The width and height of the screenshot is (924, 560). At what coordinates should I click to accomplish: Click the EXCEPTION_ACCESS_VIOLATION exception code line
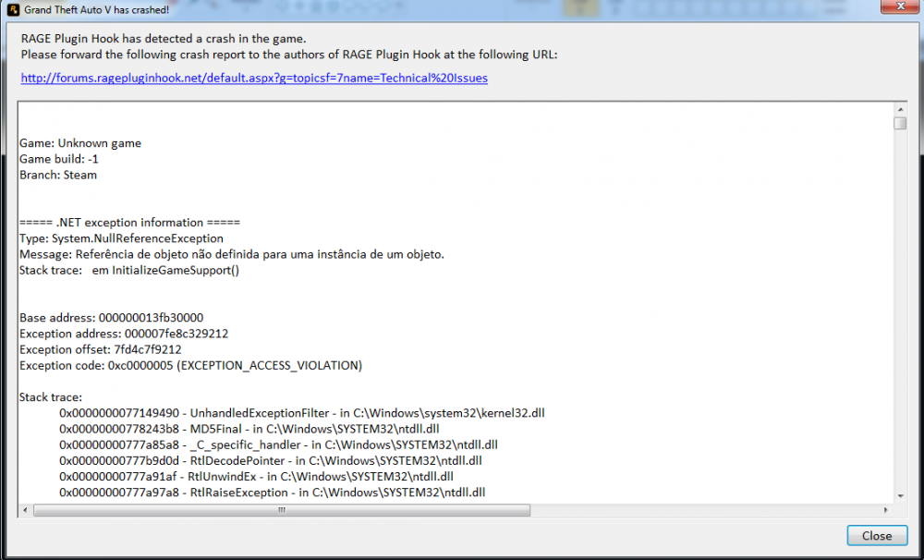(x=191, y=365)
